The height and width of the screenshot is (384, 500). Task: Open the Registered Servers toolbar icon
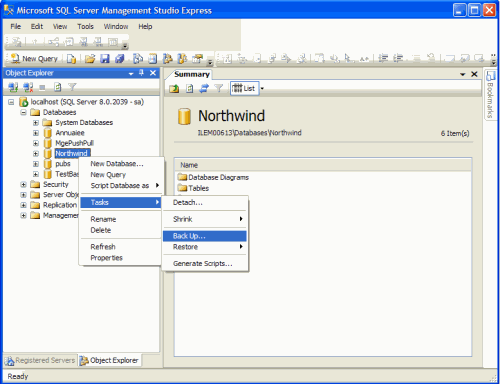point(138,59)
